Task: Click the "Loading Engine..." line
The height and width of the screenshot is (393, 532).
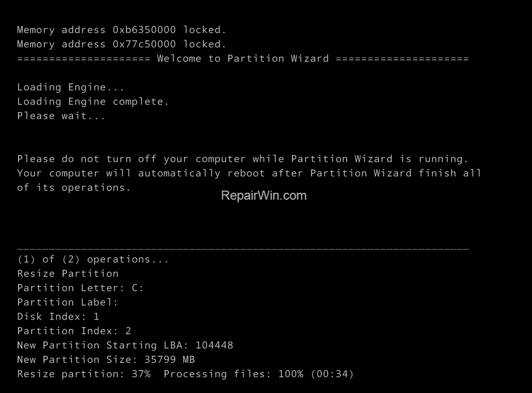Action: [x=71, y=87]
